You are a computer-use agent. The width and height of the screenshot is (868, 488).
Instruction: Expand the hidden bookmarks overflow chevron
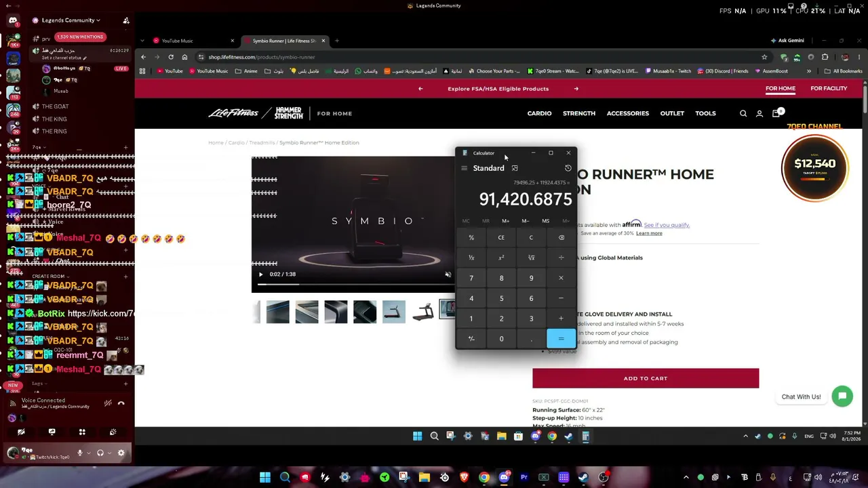click(x=809, y=71)
